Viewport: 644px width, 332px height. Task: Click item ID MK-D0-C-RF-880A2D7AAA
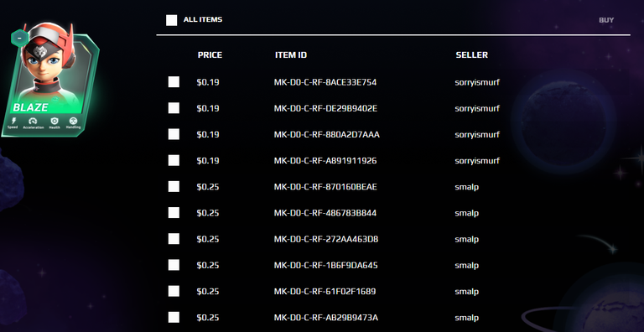coord(327,134)
